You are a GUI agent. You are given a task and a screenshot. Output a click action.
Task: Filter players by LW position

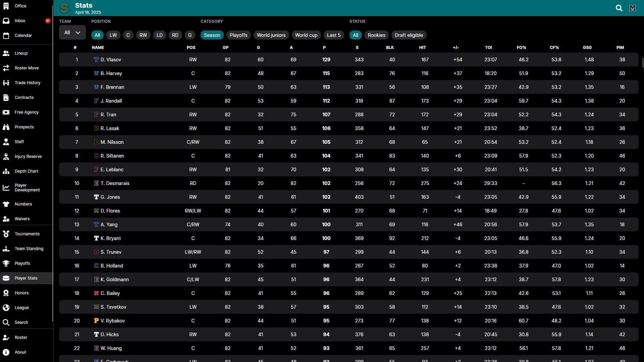tap(113, 35)
